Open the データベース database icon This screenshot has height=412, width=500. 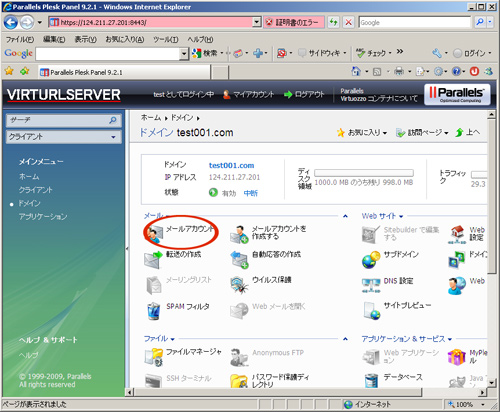pos(371,381)
